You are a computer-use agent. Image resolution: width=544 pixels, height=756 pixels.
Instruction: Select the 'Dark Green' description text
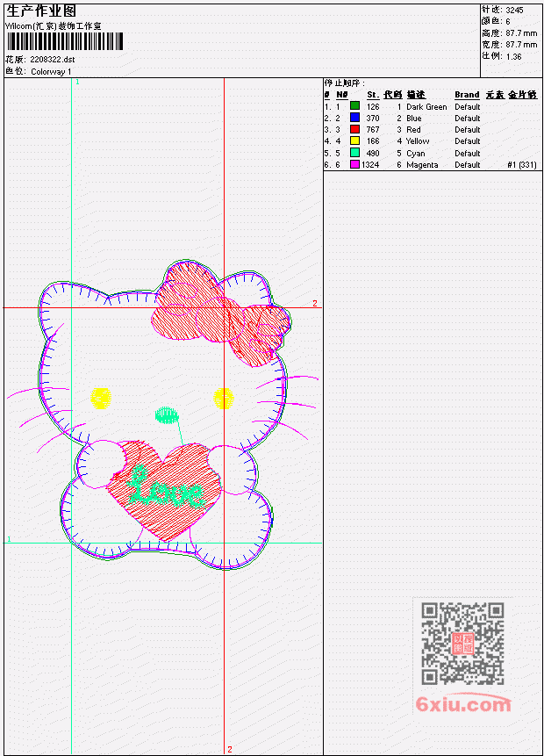[426, 106]
